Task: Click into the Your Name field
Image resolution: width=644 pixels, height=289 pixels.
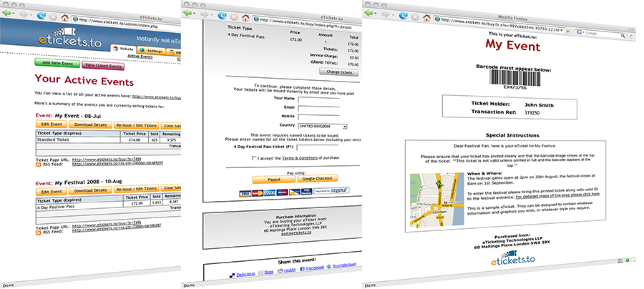Action: coord(318,99)
